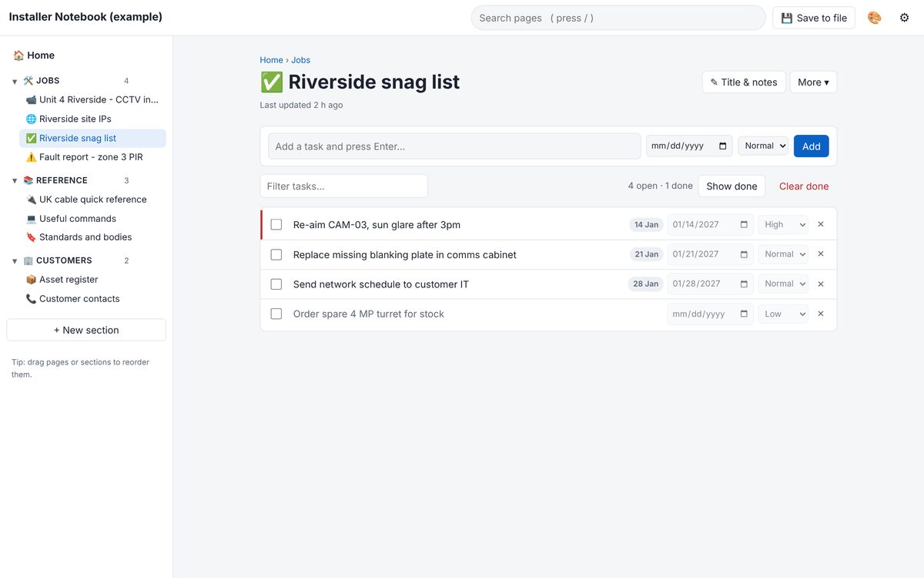Image resolution: width=924 pixels, height=578 pixels.
Task: Focus Add a task input field
Action: pos(454,146)
